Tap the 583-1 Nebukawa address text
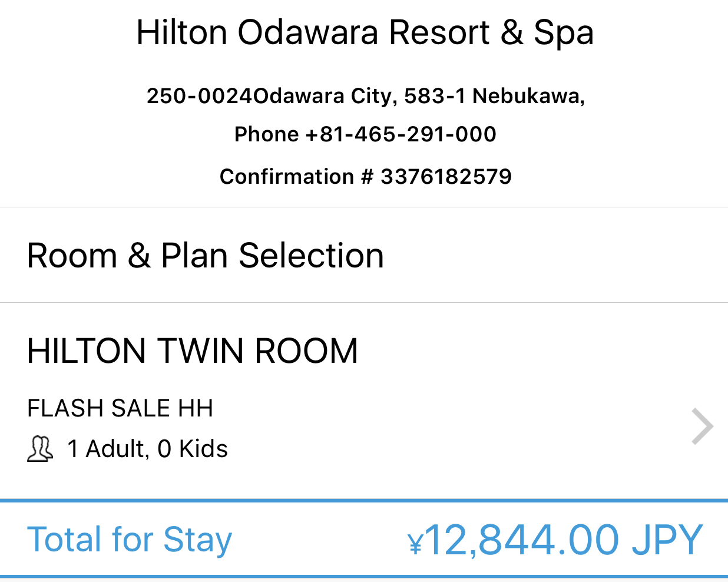Viewport: 728px width, 582px height. click(494, 95)
